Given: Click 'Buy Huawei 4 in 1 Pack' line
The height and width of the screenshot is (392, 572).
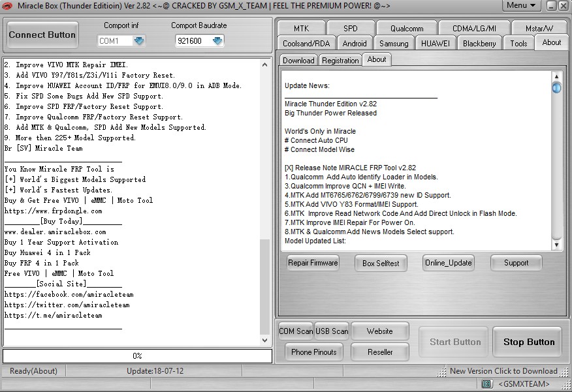Looking at the screenshot, I should (48, 252).
